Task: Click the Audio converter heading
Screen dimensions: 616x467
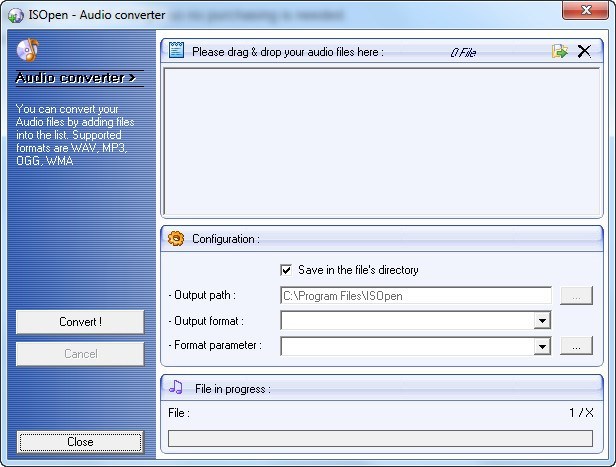Action: point(75,78)
